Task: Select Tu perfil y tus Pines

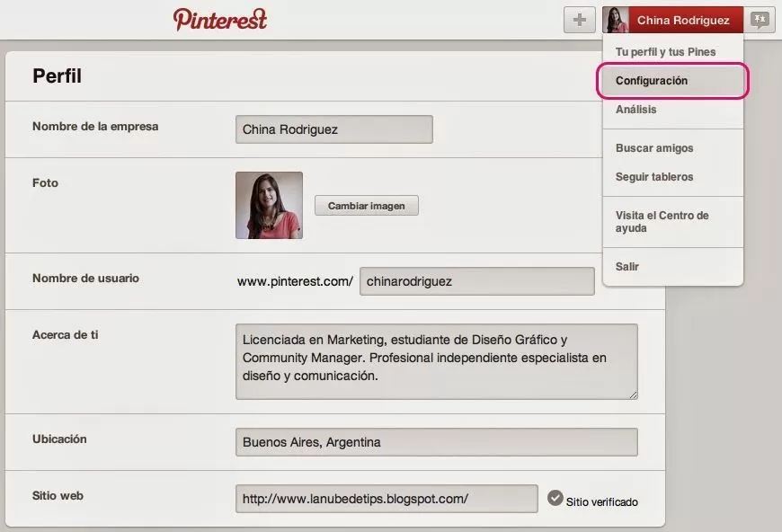Action: (665, 52)
